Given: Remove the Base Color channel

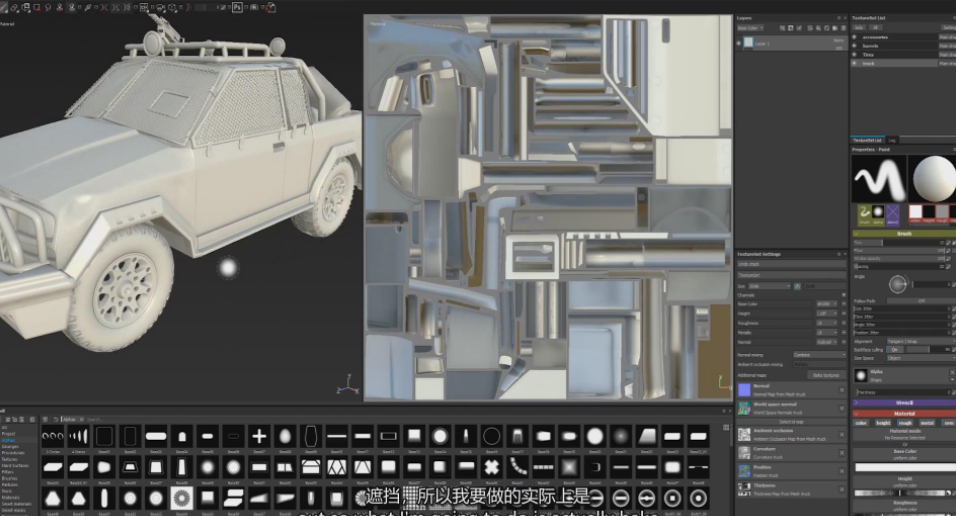Looking at the screenshot, I should point(844,304).
